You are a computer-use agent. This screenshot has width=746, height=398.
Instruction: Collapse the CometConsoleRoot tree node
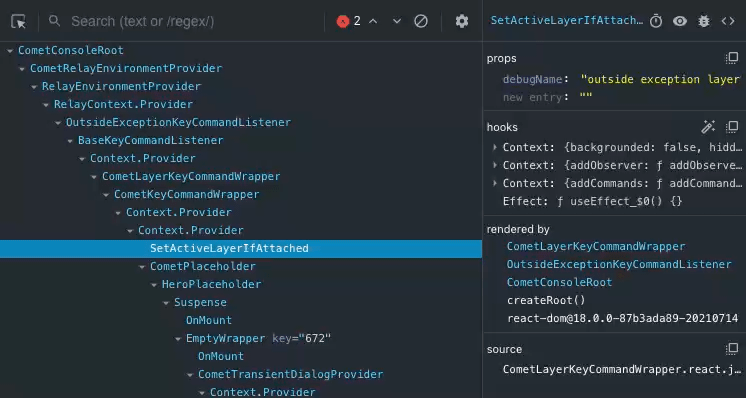click(10, 51)
